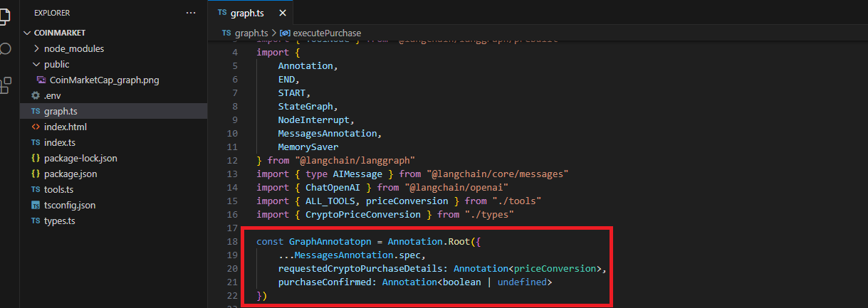
Task: Select package-lock.json in the explorer
Action: 80,158
